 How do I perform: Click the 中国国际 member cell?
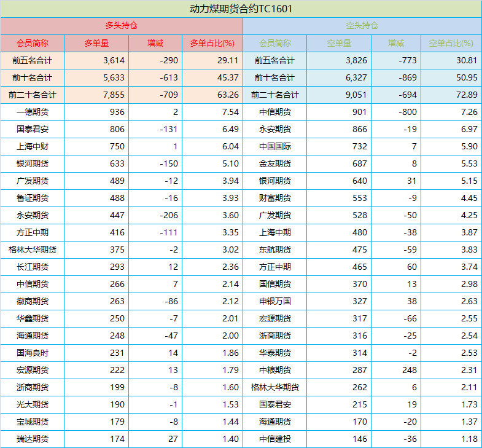pos(275,146)
